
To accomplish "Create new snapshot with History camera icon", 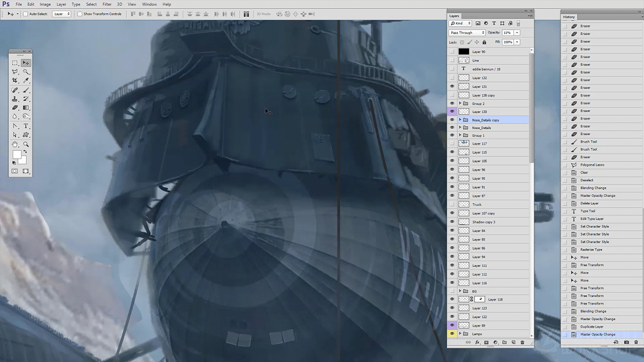I will [626, 342].
